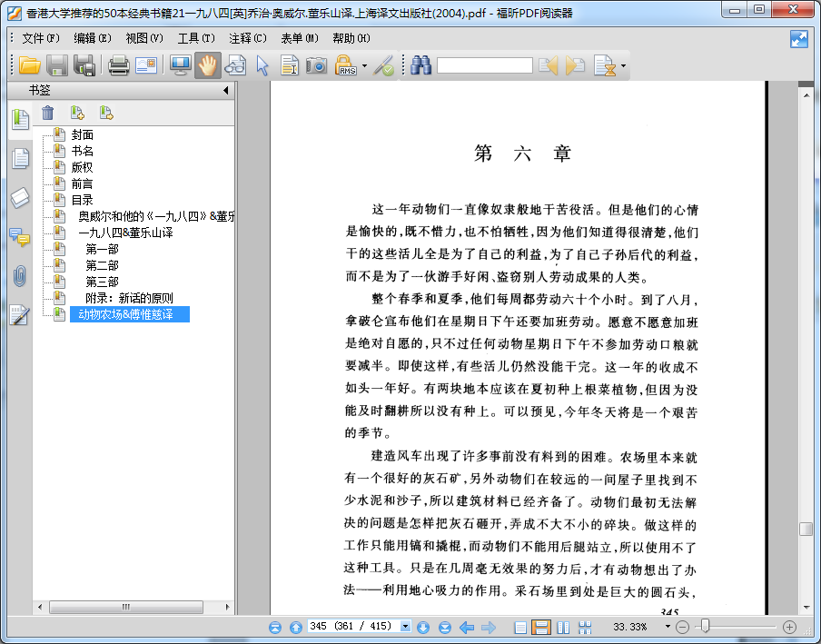Screen dimensions: 821x644
Task: Select the Hand tool
Action: coord(207,66)
